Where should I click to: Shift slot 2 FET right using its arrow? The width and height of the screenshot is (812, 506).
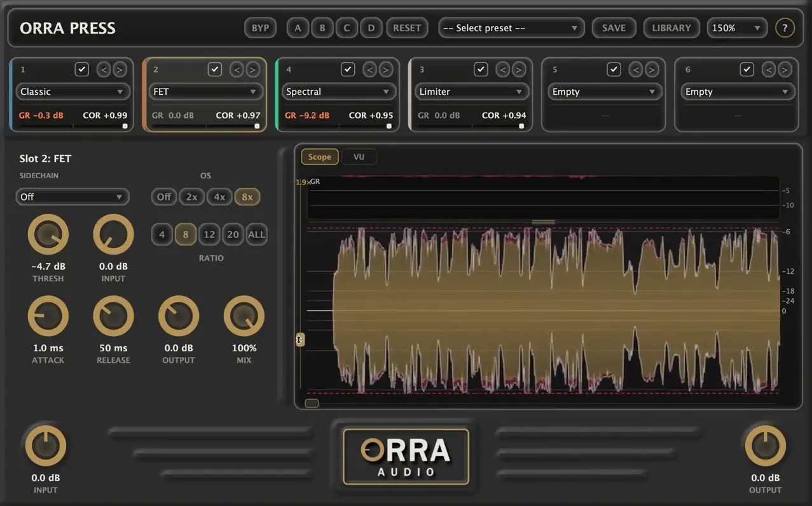252,69
